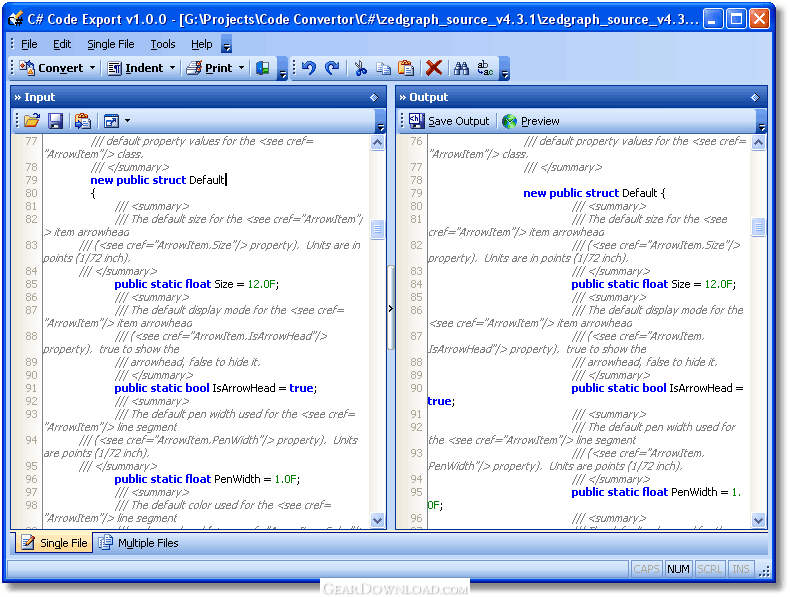Expand the Indent dropdown arrow

[172, 68]
